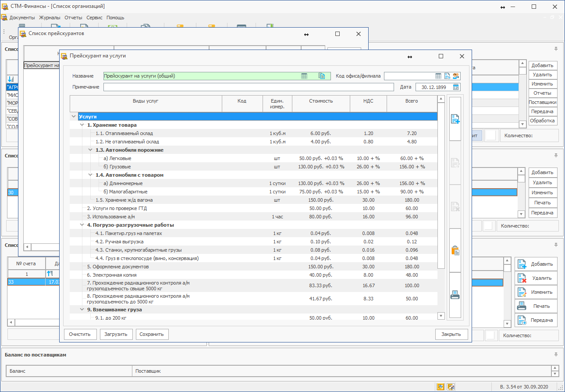Click the Всего column header
The image size is (565, 392).
click(x=412, y=103)
